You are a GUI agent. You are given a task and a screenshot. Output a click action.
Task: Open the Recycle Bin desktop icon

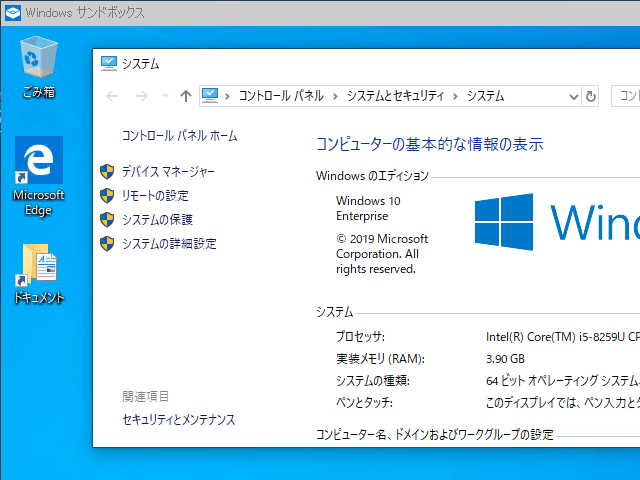click(39, 60)
